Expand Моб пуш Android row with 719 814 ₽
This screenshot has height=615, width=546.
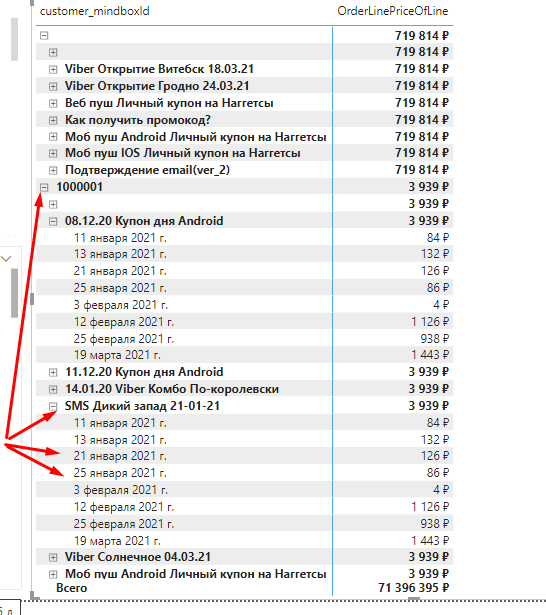coord(53,137)
